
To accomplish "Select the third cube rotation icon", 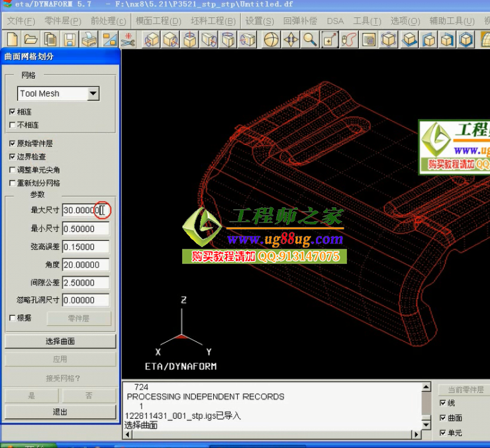I will (x=189, y=40).
